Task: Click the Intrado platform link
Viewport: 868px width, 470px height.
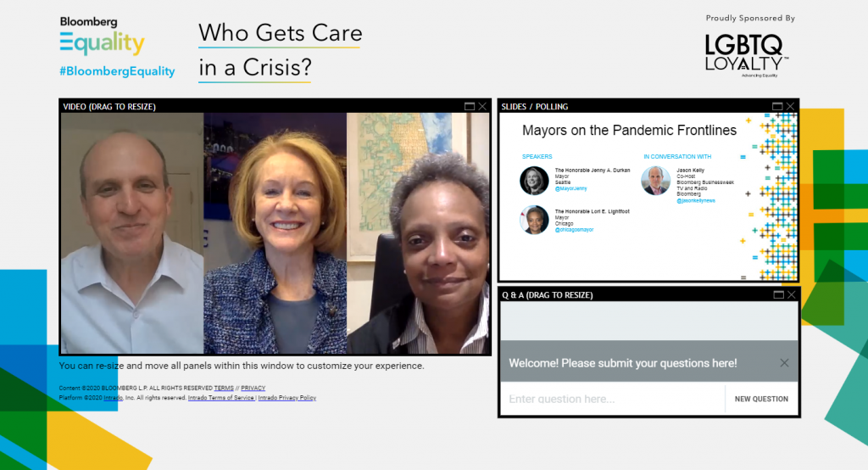Action: [x=113, y=397]
